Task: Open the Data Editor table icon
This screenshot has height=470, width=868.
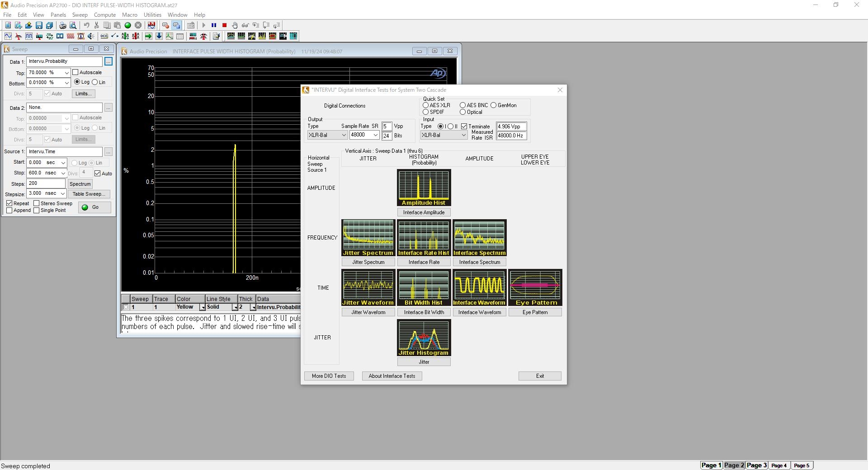Action: [180, 36]
